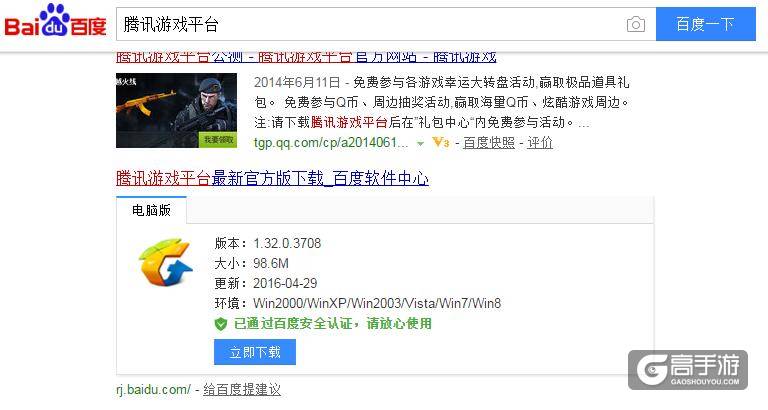Expand the dropdown arrow beside tgp.qq.com URL
Screen dimensions: 768x410
420,144
